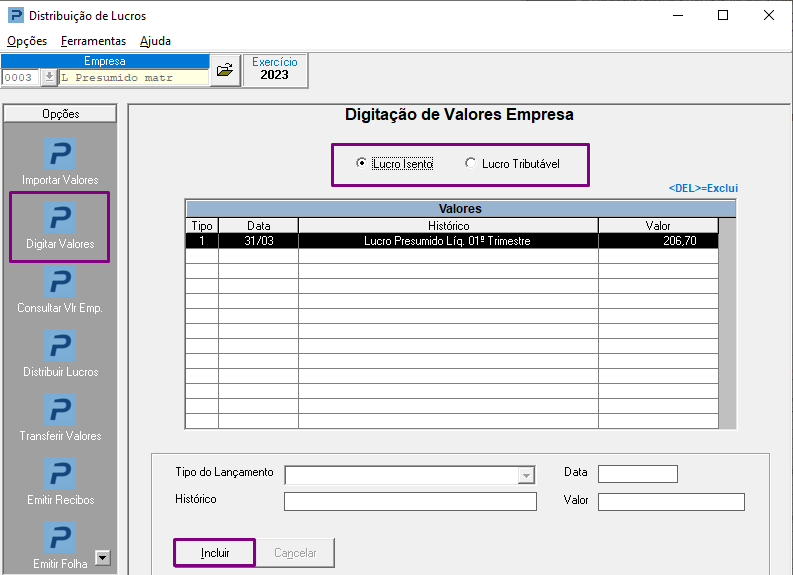Image resolution: width=793 pixels, height=575 pixels.
Task: Click the Incluir button
Action: pyautogui.click(x=215, y=553)
